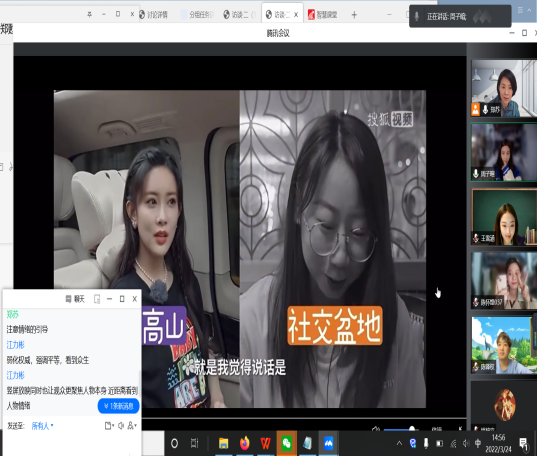Expand the 所有人 recipient dropdown

pos(42,426)
